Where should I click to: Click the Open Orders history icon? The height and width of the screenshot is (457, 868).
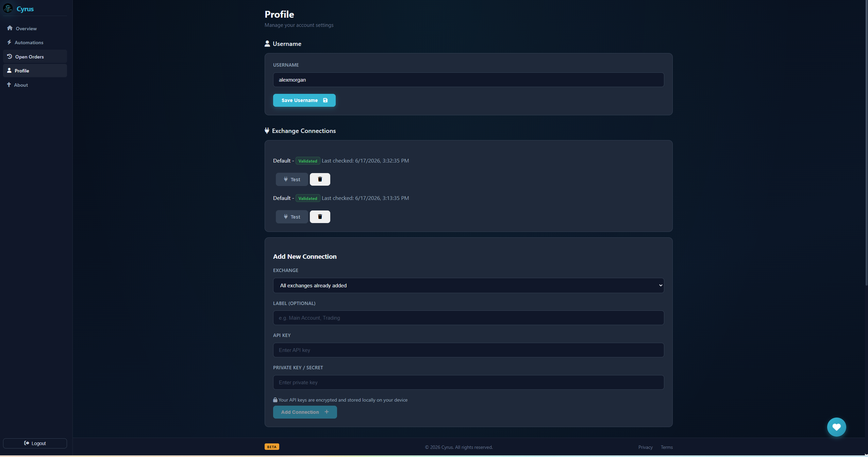point(10,56)
